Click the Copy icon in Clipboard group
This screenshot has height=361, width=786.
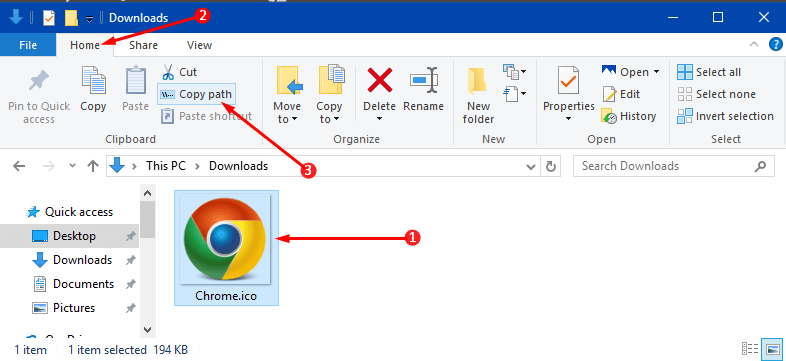pos(94,81)
